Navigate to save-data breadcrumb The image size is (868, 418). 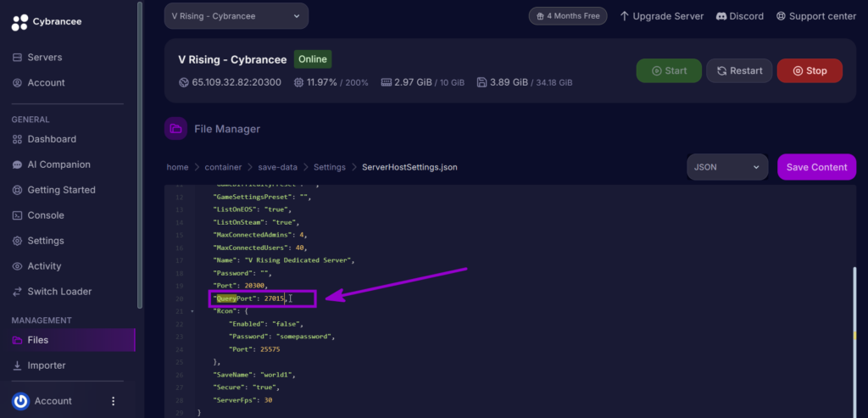pos(277,167)
